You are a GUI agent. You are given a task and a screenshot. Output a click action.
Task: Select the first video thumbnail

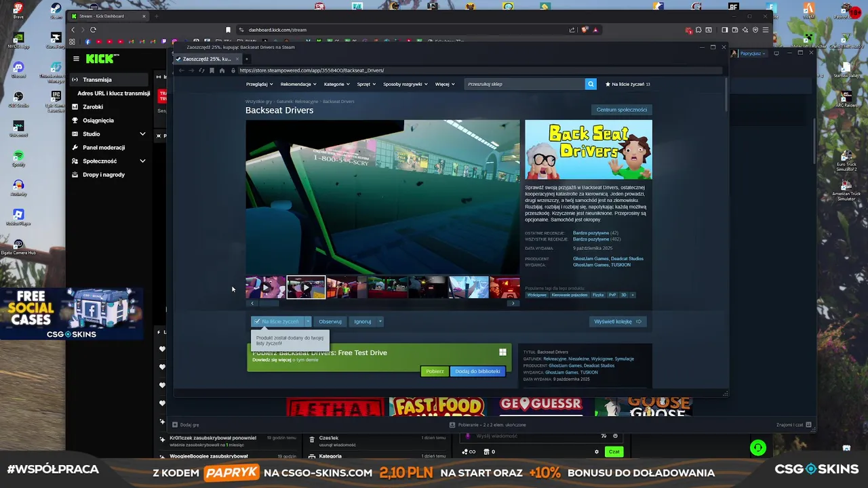click(x=265, y=287)
